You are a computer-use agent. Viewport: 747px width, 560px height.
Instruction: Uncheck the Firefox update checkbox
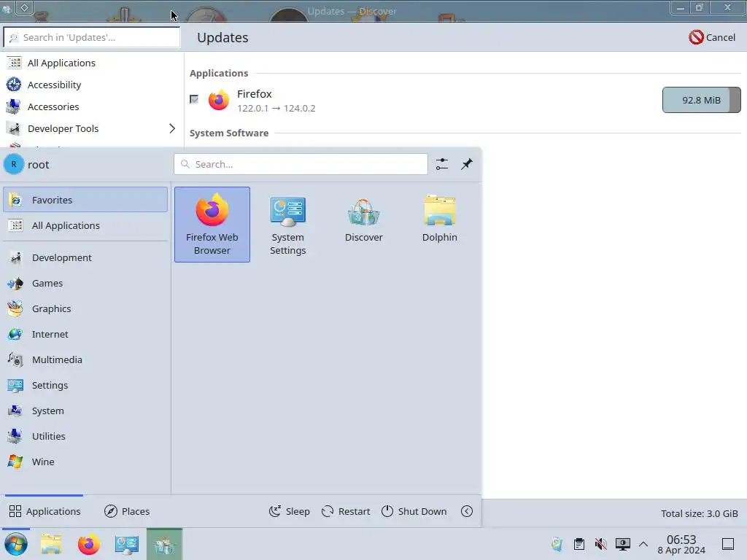(x=194, y=99)
